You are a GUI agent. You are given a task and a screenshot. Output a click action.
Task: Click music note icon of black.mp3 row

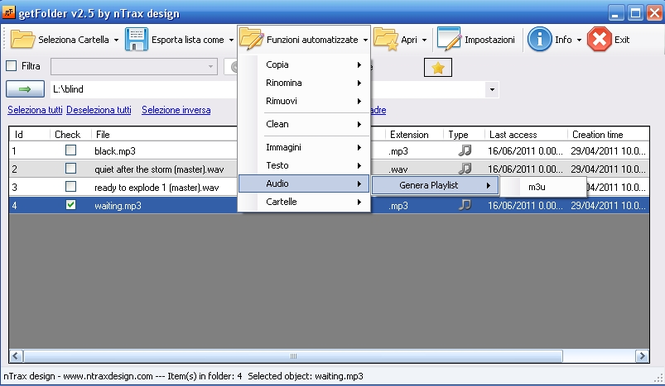point(465,150)
